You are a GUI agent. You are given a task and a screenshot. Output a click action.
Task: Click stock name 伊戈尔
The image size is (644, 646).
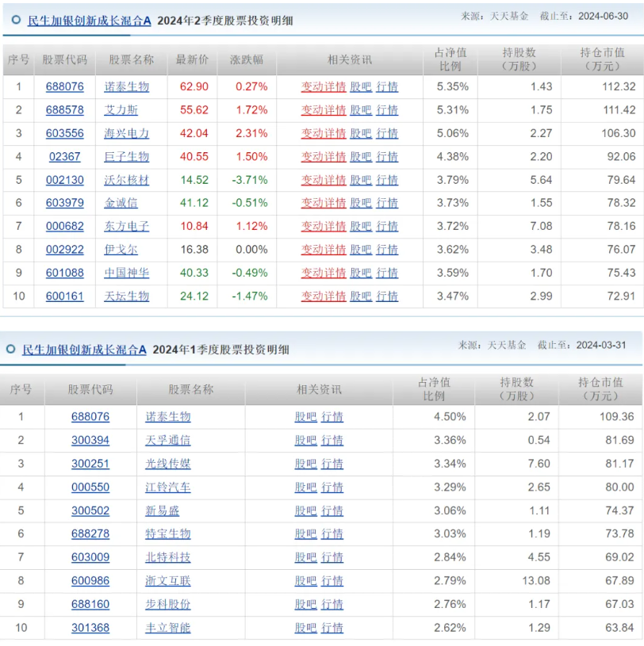[x=121, y=250]
